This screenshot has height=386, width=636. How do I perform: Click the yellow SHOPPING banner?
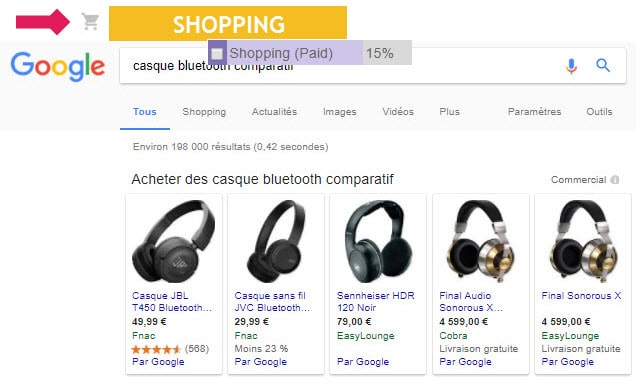point(228,23)
